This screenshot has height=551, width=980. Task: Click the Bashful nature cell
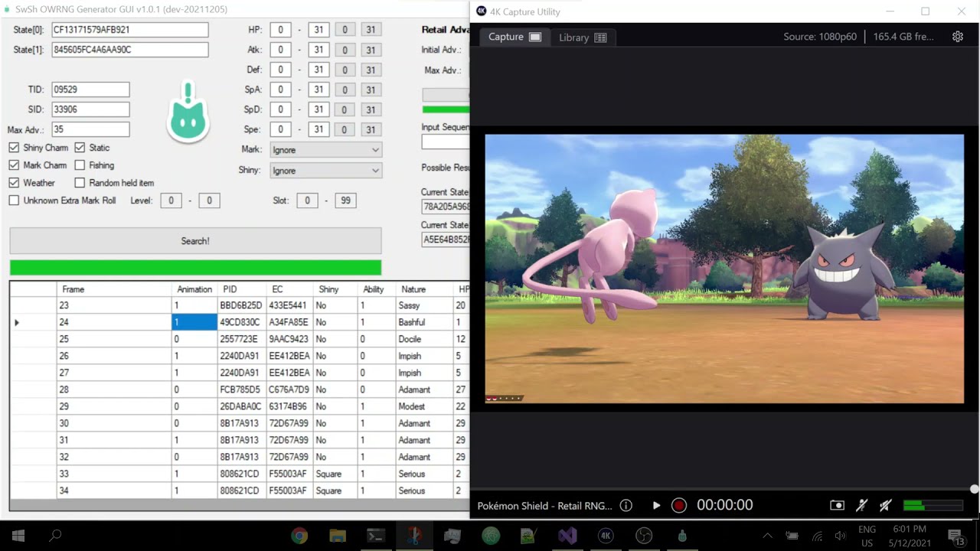click(424, 322)
